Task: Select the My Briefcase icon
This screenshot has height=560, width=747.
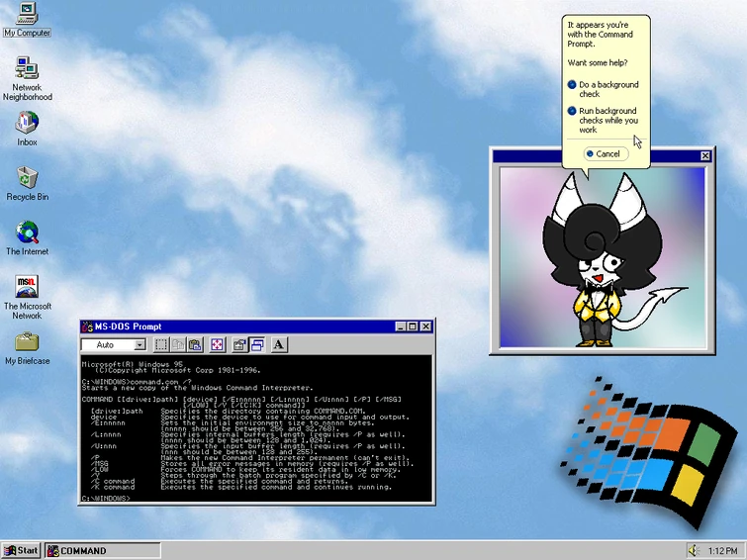Action: pos(27,349)
